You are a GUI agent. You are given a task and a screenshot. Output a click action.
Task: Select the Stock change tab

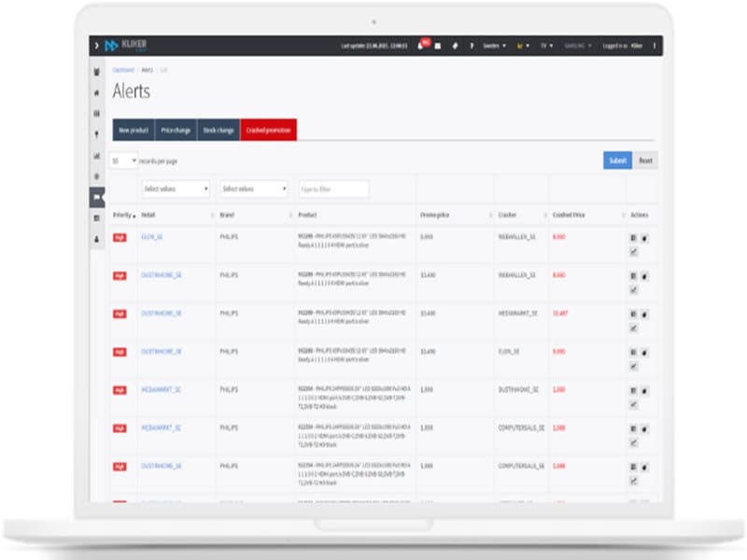(218, 130)
